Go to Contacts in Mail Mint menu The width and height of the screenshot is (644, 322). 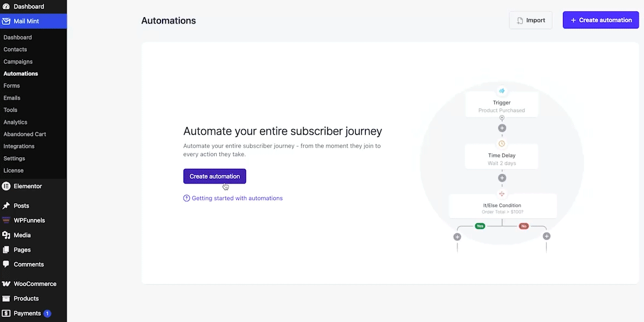(x=15, y=49)
